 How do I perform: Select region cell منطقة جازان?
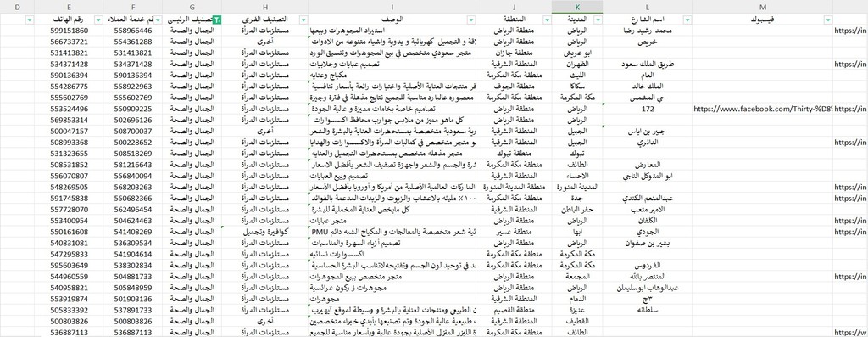(x=514, y=53)
